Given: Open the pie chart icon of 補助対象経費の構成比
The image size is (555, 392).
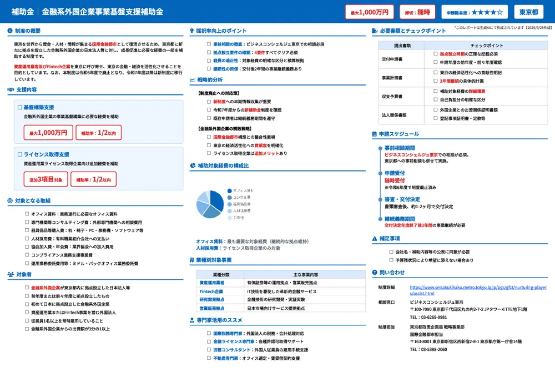Looking at the screenshot, I should 192,165.
